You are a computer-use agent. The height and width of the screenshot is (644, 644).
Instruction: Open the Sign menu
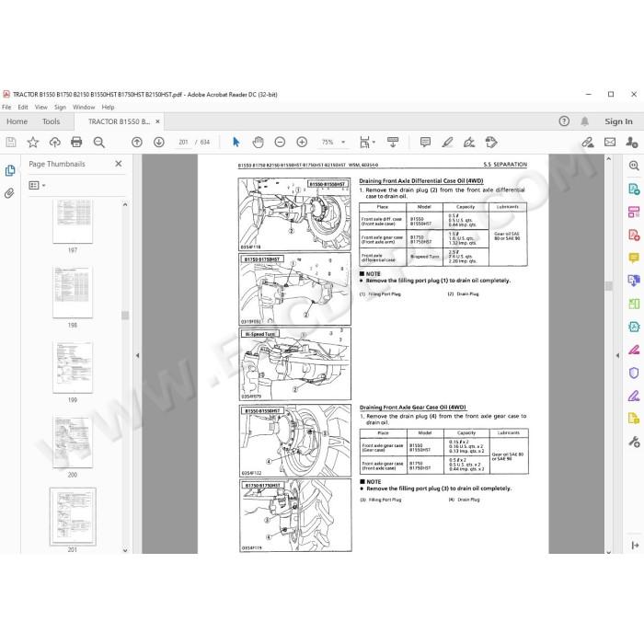60,108
